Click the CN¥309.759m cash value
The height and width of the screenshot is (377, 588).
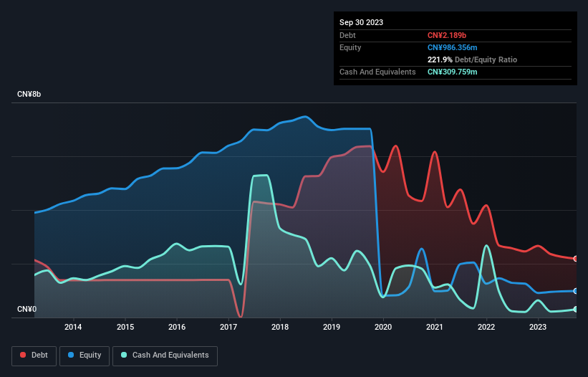pyautogui.click(x=452, y=72)
